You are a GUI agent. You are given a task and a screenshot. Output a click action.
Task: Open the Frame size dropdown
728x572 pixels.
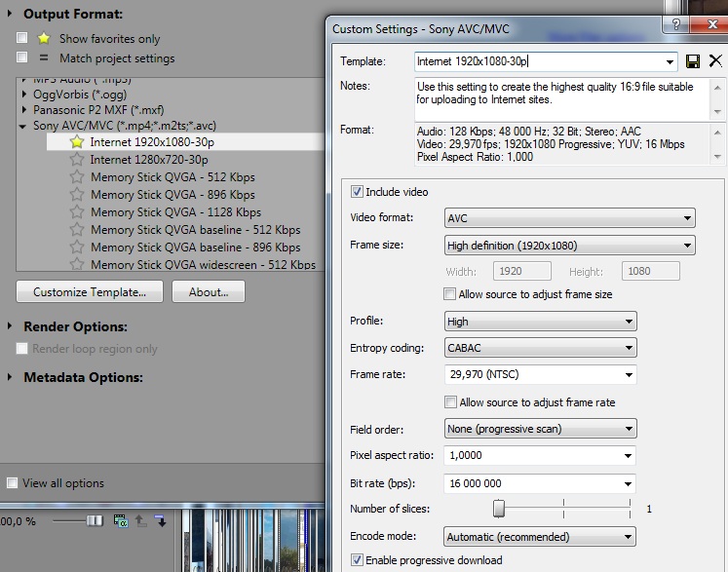pos(570,246)
